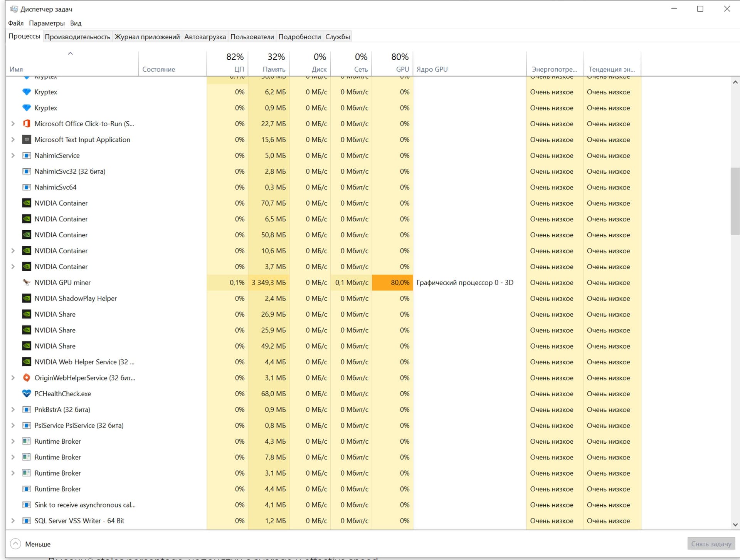This screenshot has width=740, height=560.
Task: Switch to the Службы tab
Action: pyautogui.click(x=338, y=37)
